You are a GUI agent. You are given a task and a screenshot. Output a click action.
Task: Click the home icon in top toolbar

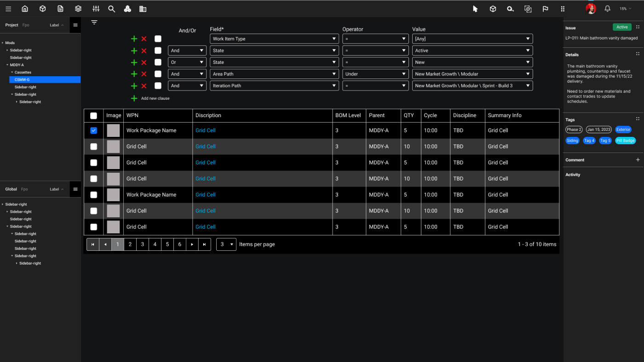click(25, 9)
